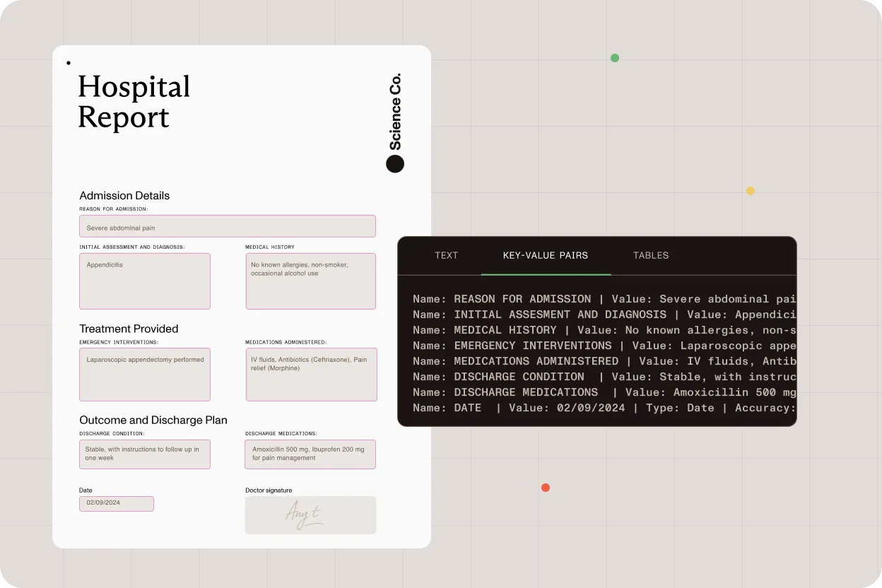
Task: Click the output line for DISCHARGE MEDICATIONS
Action: [x=604, y=392]
